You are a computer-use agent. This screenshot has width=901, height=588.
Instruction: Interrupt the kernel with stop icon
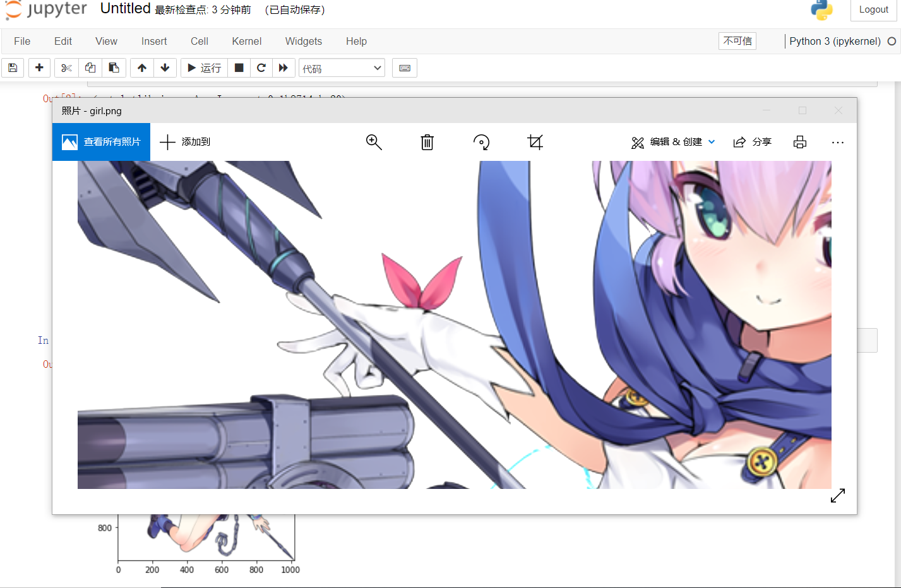pos(239,68)
